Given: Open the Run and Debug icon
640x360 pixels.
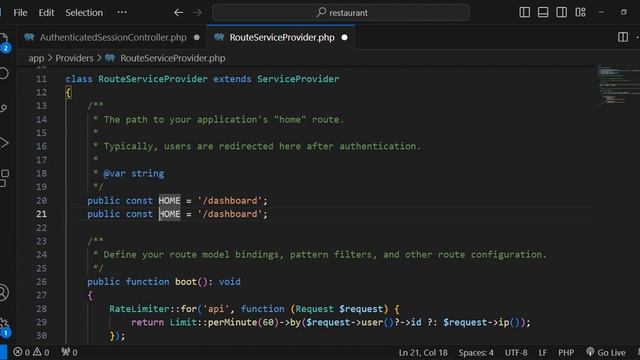Looking at the screenshot, I should click(4, 143).
